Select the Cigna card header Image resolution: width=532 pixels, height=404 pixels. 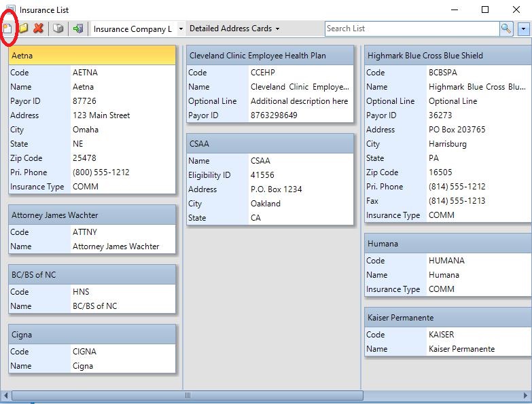click(92, 335)
